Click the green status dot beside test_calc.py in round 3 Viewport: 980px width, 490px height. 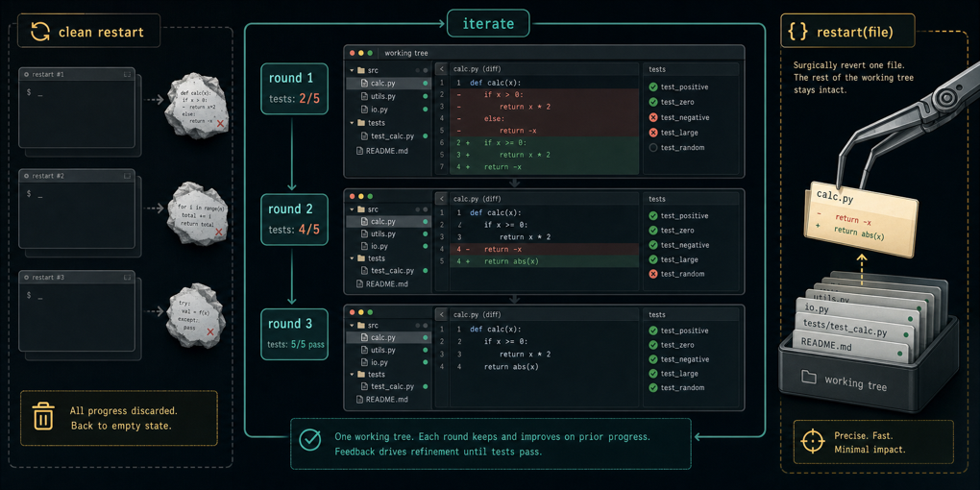point(426,387)
